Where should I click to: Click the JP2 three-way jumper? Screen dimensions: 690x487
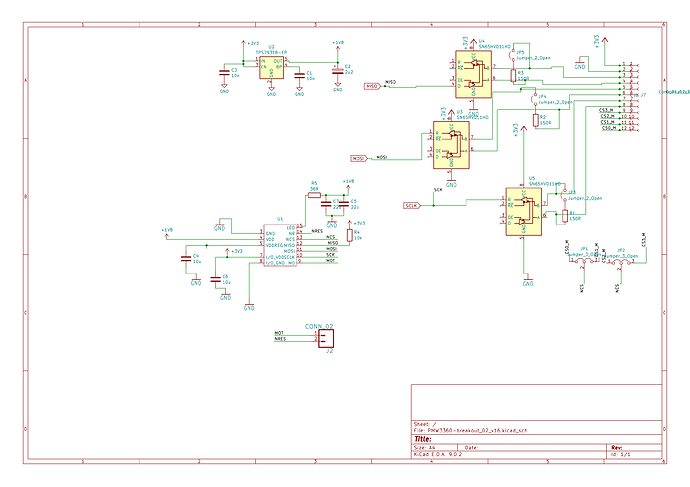(x=621, y=261)
